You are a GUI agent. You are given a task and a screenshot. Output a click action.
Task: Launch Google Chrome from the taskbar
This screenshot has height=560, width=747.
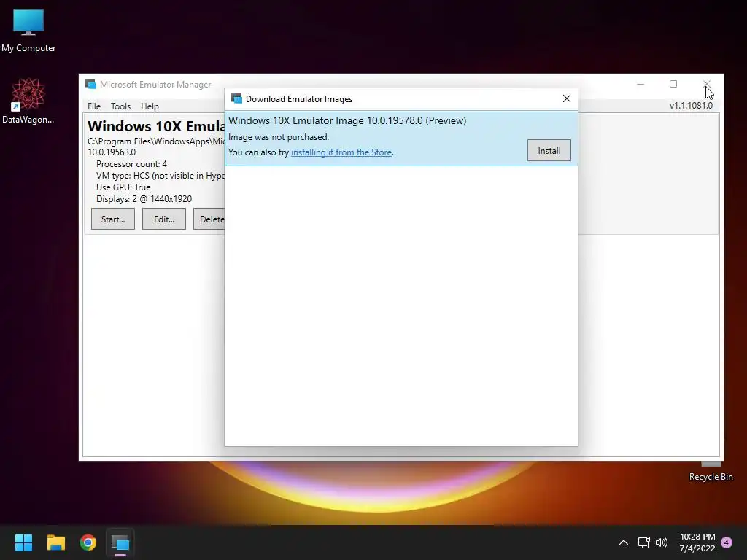pos(88,542)
